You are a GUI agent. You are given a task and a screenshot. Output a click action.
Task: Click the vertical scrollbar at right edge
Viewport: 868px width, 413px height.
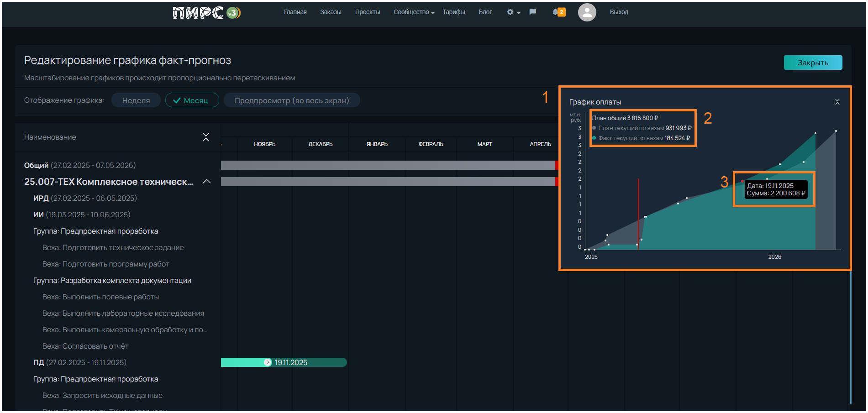coord(851,338)
